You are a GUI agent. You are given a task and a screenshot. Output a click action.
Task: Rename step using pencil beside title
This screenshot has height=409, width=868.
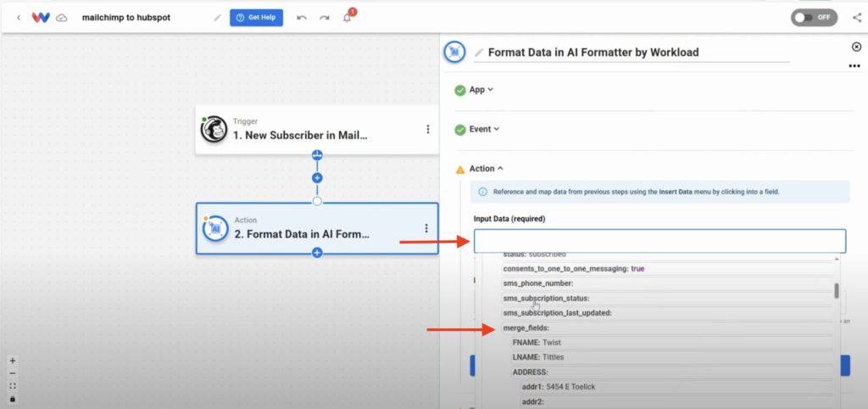pyautogui.click(x=479, y=53)
